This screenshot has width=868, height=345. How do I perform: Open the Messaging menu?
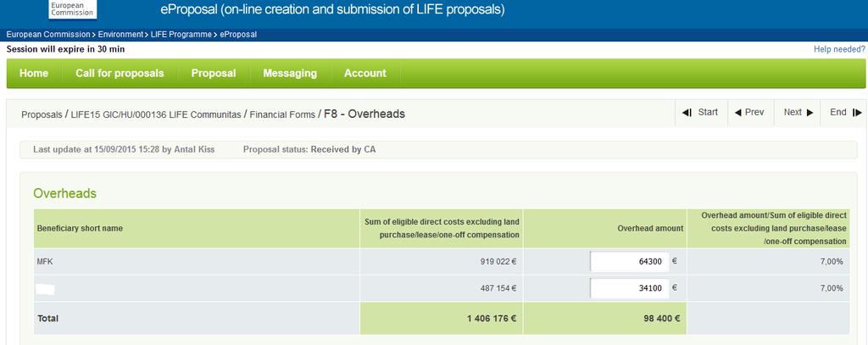[x=290, y=73]
